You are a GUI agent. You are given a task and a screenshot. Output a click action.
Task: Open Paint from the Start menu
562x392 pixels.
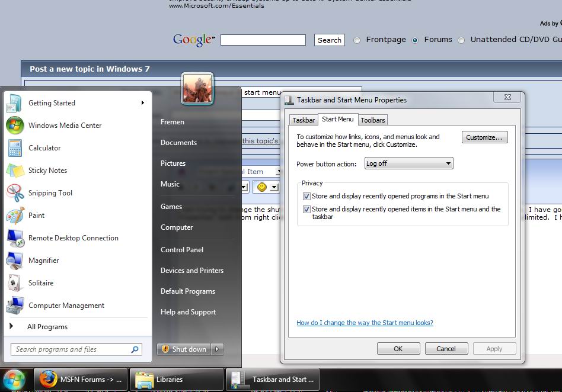pyautogui.click(x=37, y=216)
